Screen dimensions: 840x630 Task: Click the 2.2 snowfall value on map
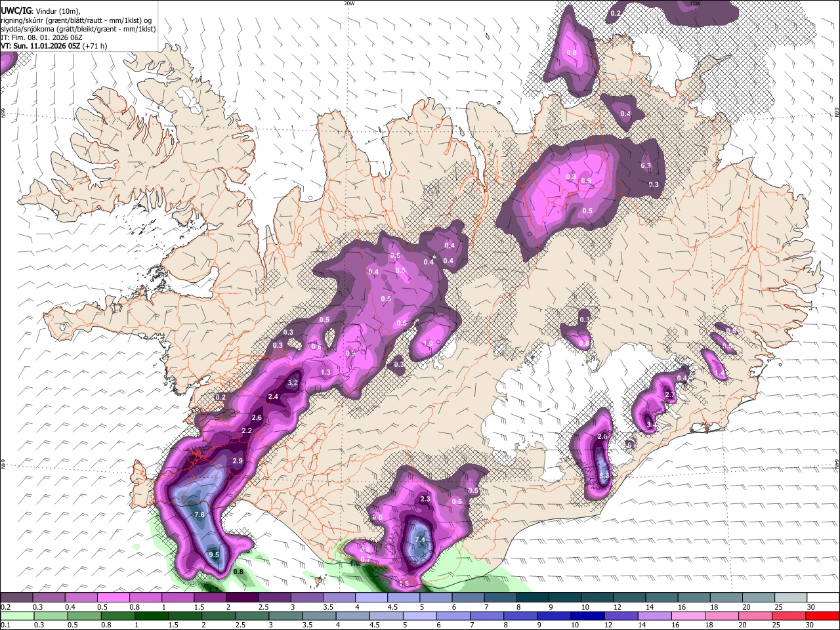(247, 431)
